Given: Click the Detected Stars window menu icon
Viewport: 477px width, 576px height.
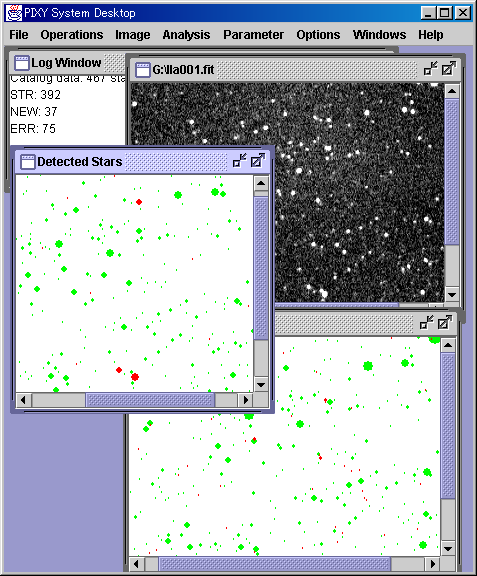Looking at the screenshot, I should pos(28,162).
